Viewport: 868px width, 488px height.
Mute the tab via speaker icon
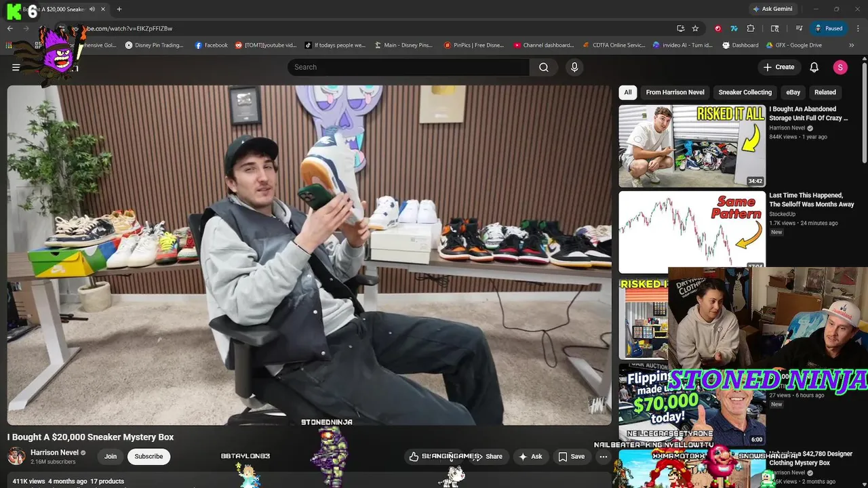tap(92, 9)
